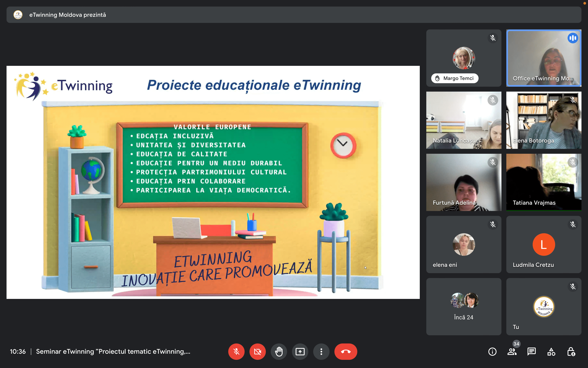Select Elena Botoroga video tile
Viewport: 588px width, 368px height.
(543, 120)
